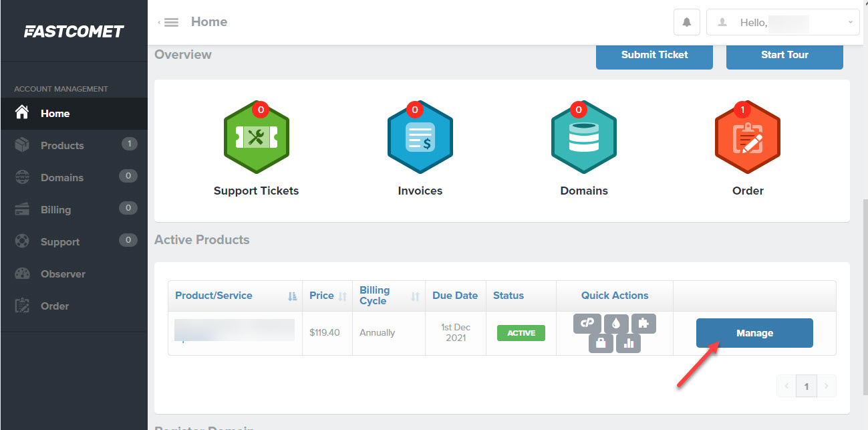Click the water drop quick action icon
The height and width of the screenshot is (430, 868).
615,324
